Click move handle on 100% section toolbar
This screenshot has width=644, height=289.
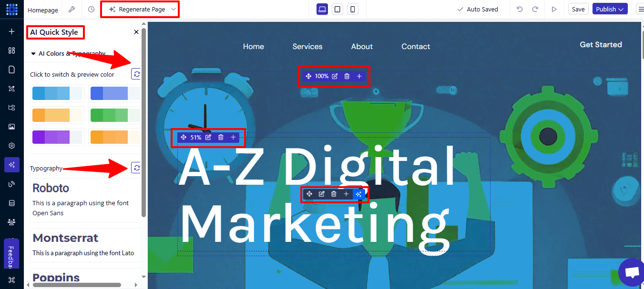click(308, 76)
